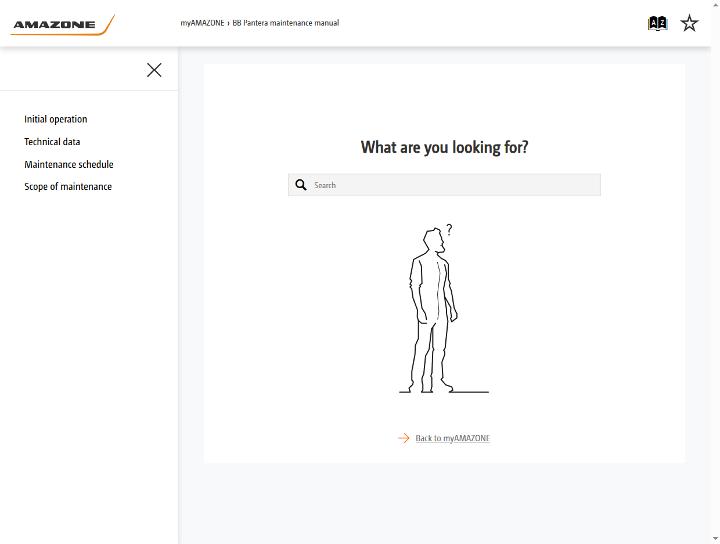This screenshot has width=720, height=544.
Task: Go to Scope of maintenance
Action: (x=68, y=186)
